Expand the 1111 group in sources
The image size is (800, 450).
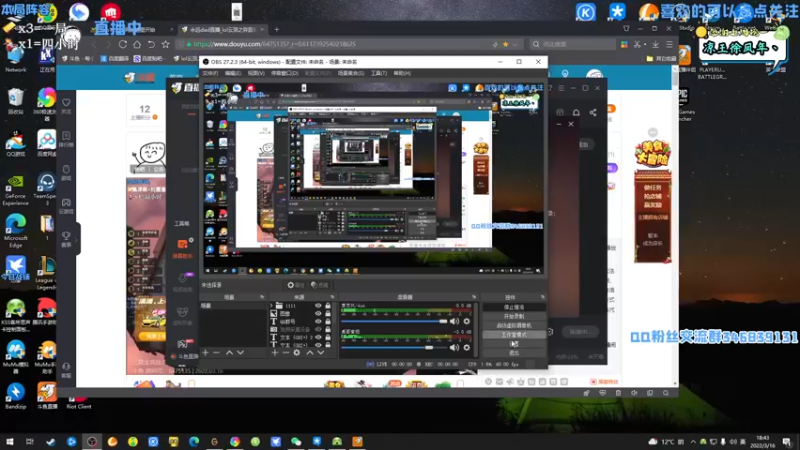271,306
